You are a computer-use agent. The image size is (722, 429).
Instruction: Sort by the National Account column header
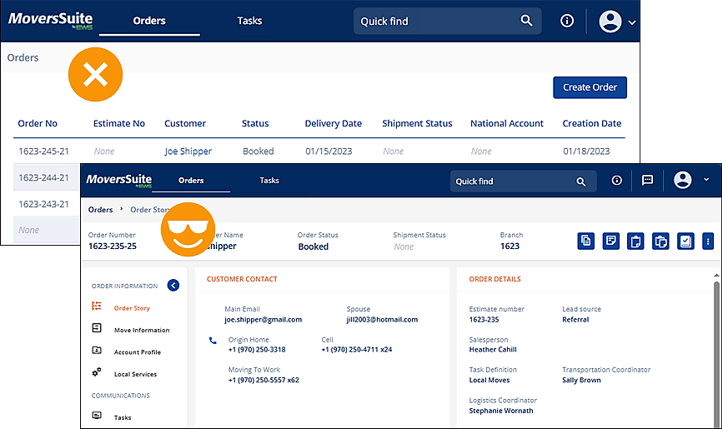(507, 123)
